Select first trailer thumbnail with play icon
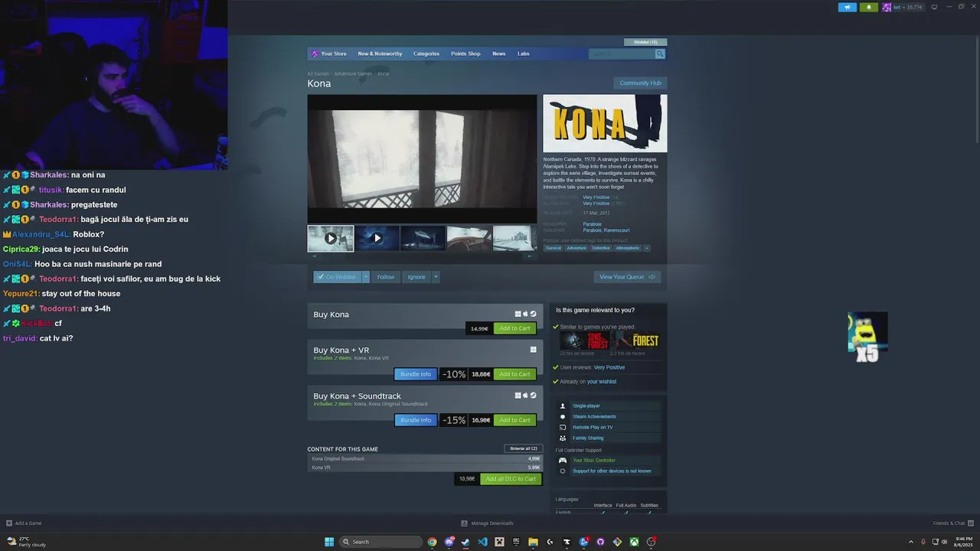This screenshot has width=980, height=551. tap(331, 238)
